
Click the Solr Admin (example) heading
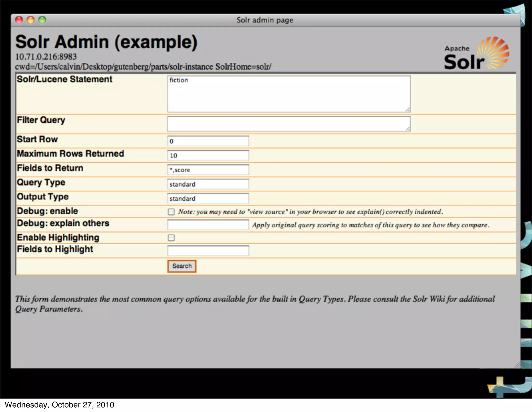(106, 42)
